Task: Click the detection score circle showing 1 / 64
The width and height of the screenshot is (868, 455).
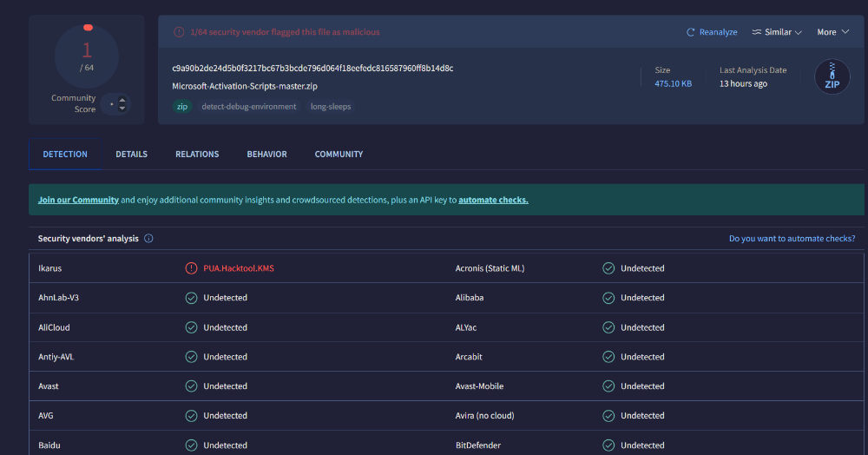Action: (86, 56)
